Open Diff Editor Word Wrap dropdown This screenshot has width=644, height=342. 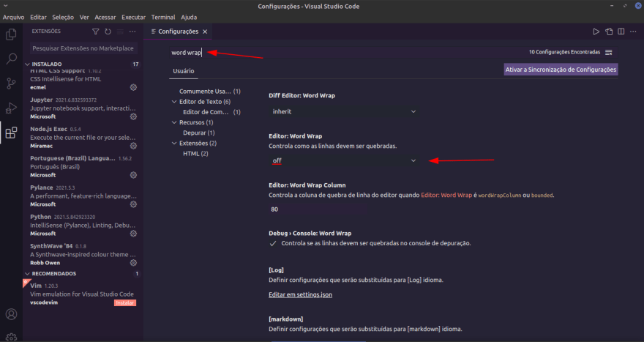pos(343,111)
